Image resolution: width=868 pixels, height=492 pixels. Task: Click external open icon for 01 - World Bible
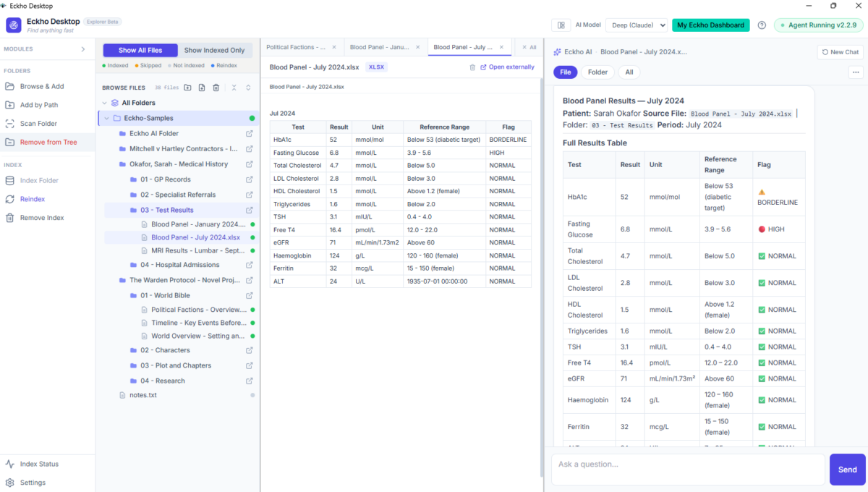pyautogui.click(x=250, y=295)
